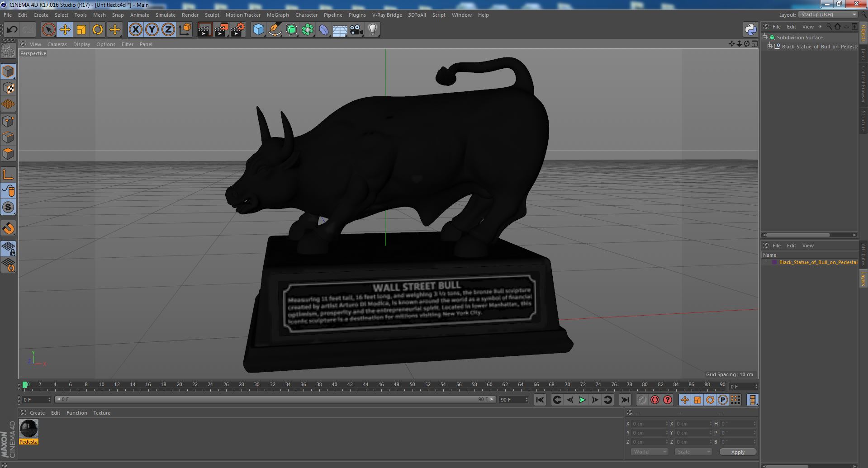This screenshot has width=868, height=468.
Task: Select the Scale tool
Action: click(81, 30)
